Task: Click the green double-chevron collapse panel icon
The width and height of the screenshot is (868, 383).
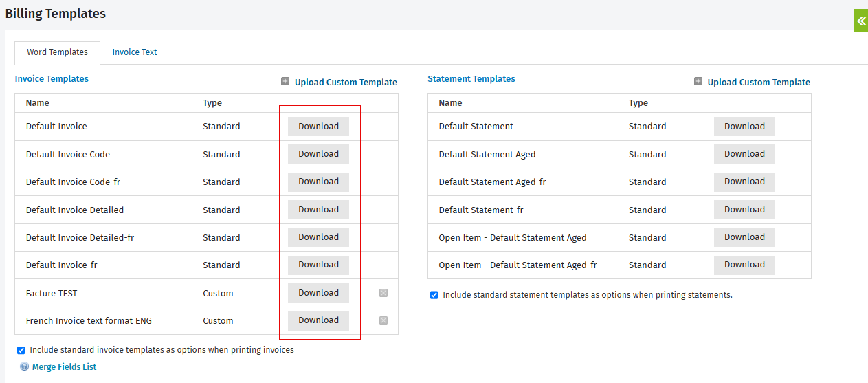Action: pyautogui.click(x=860, y=20)
